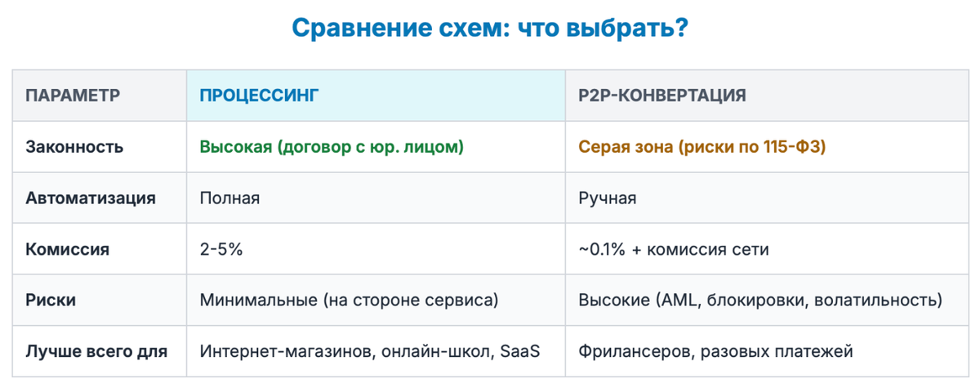Select the 'Полная' cell
This screenshot has height=383, width=980.
click(229, 198)
